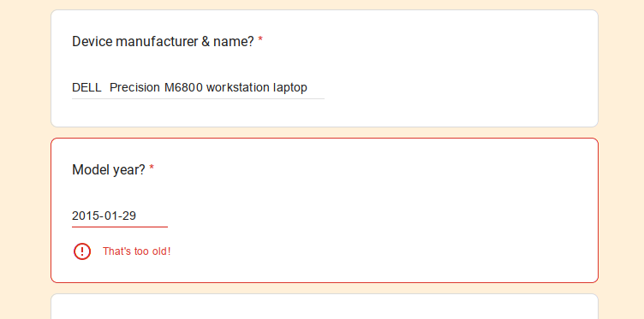644x319 pixels.
Task: Click the partially visible card at the bottom
Action: point(325,307)
